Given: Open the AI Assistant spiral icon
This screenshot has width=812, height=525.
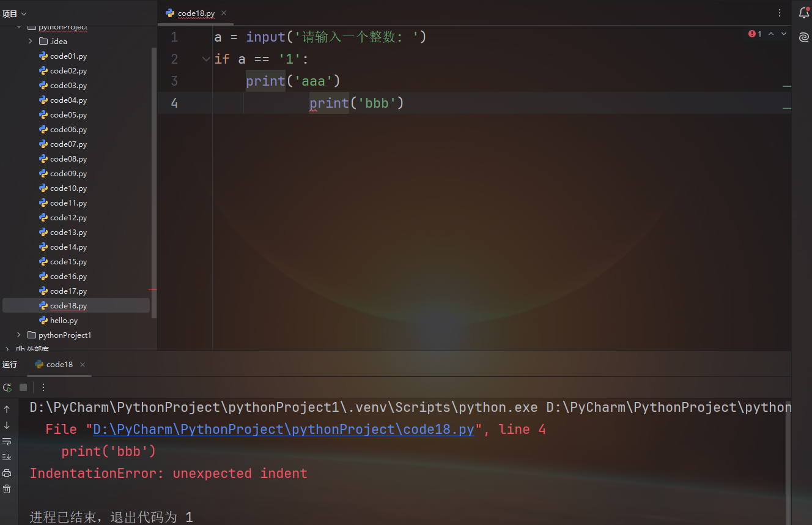Looking at the screenshot, I should [x=804, y=38].
